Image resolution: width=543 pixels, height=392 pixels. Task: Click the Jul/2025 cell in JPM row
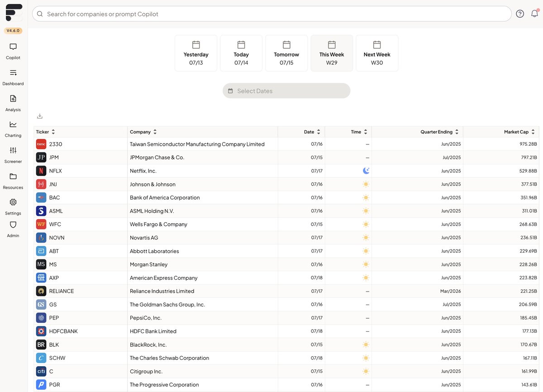tap(452, 158)
